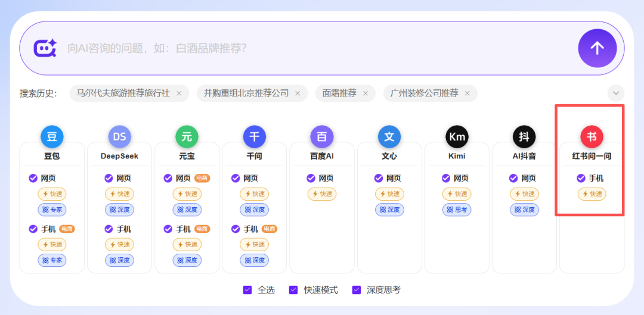Select 快速 under Kimi 网页
Viewport: 644px width, 315px height.
pyautogui.click(x=457, y=194)
